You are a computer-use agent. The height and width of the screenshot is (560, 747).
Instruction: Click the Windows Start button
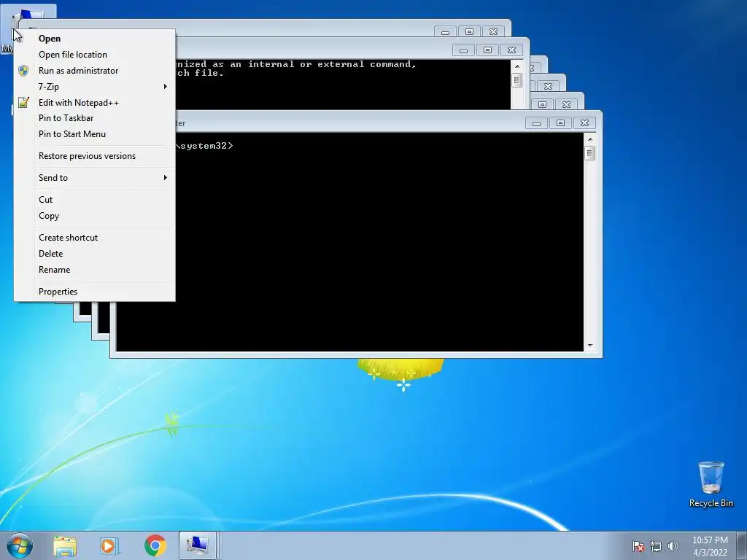click(x=20, y=545)
